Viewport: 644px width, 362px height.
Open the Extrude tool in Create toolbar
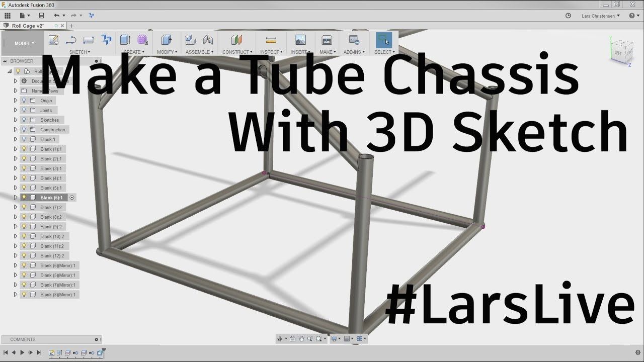click(x=125, y=40)
